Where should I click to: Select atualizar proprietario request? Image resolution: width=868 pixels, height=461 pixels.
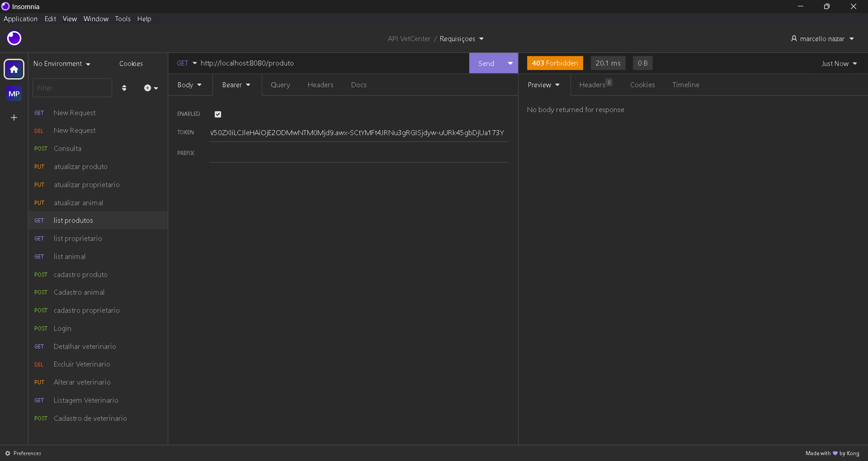click(x=98, y=185)
